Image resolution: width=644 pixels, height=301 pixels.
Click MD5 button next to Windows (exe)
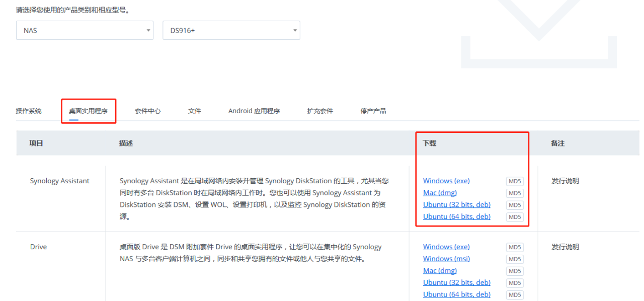click(x=514, y=181)
